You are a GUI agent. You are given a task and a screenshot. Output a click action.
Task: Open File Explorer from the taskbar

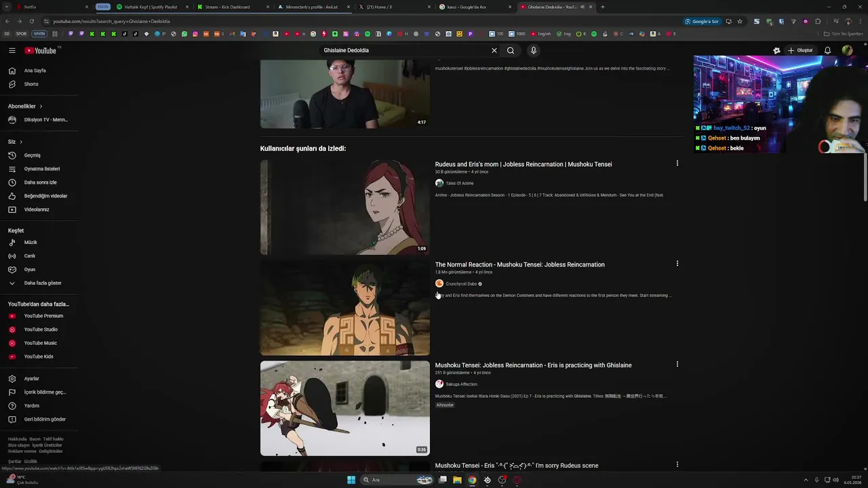[x=457, y=480]
